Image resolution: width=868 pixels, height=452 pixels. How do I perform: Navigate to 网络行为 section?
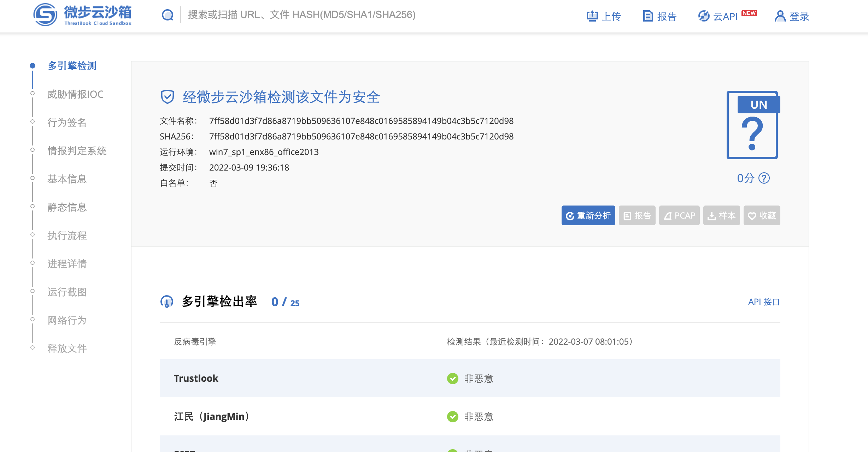click(67, 320)
